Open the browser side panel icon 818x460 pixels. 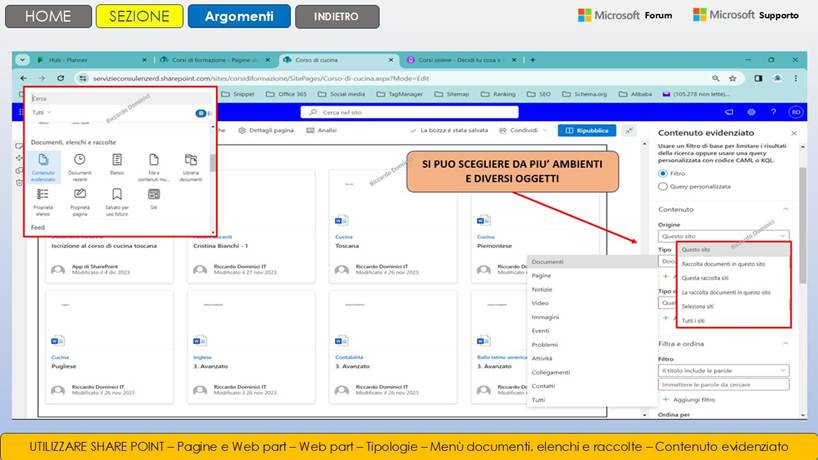pos(758,78)
